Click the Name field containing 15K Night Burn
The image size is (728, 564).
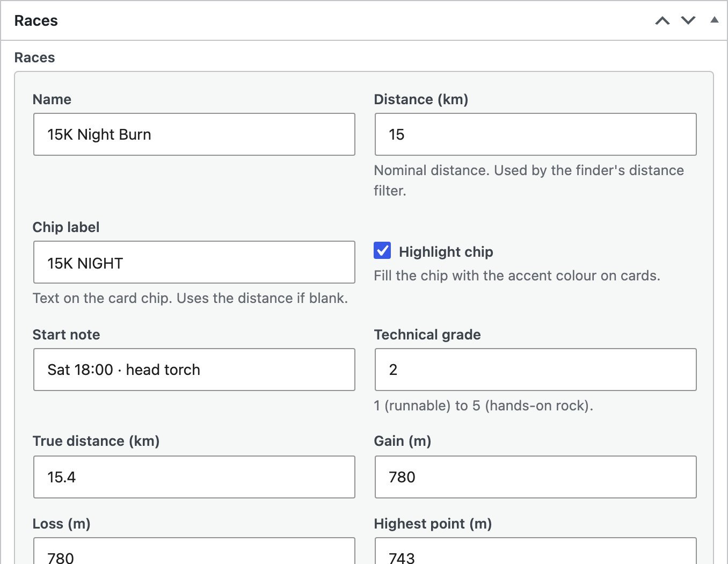tap(194, 134)
